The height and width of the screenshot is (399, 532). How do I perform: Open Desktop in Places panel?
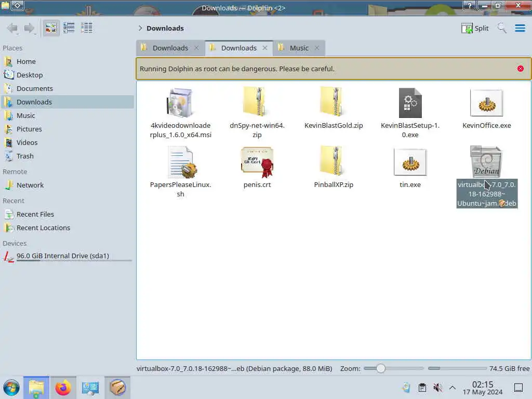click(x=67, y=75)
